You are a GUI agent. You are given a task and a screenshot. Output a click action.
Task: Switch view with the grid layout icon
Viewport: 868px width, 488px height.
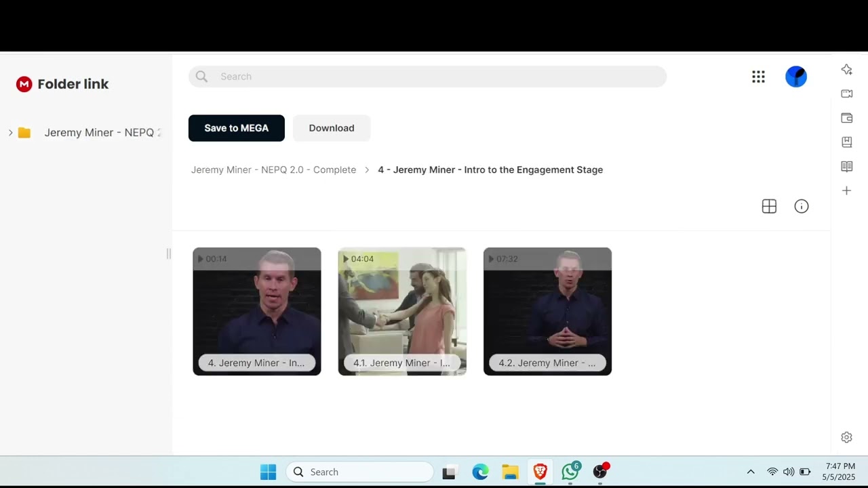769,207
